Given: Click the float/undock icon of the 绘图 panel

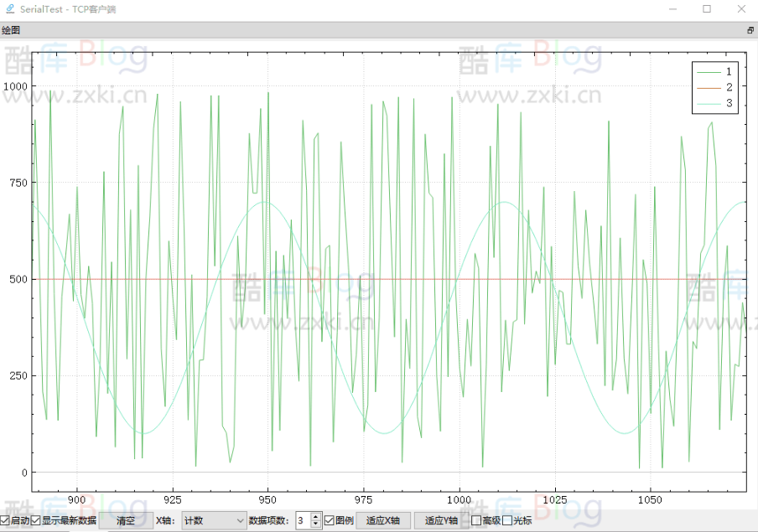Looking at the screenshot, I should (x=750, y=30).
